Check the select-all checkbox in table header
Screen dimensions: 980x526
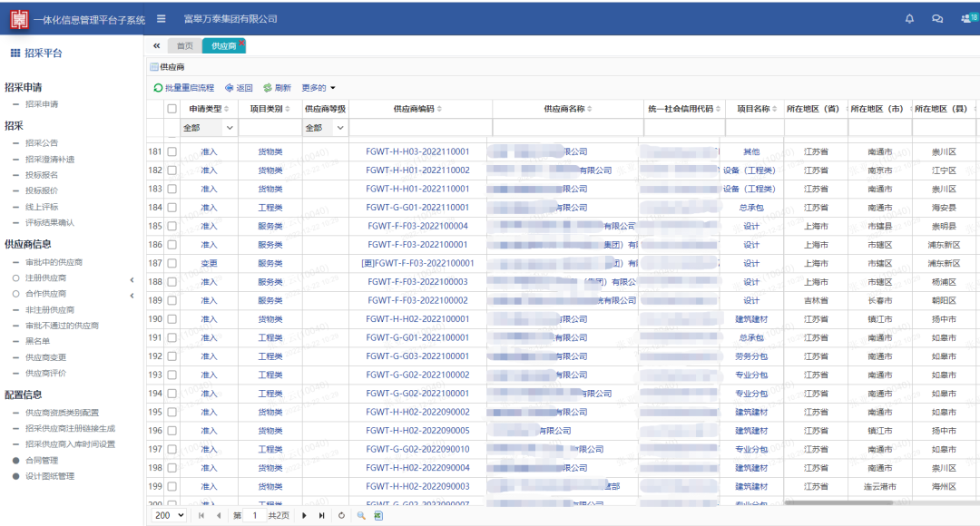[x=171, y=109]
